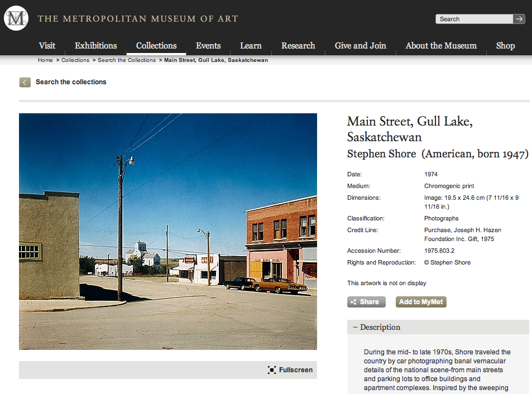Click the Search the Collections breadcrumb link
This screenshot has width=532, height=394.
pyautogui.click(x=127, y=60)
